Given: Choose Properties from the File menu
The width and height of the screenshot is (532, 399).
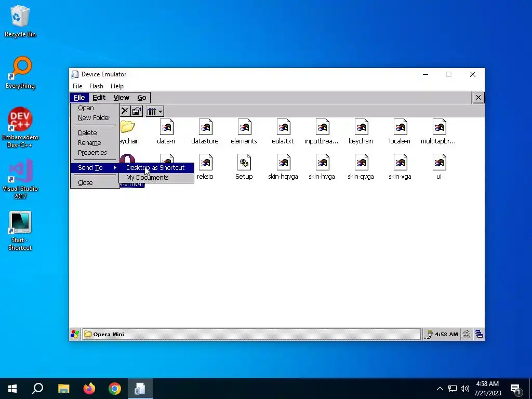Looking at the screenshot, I should click(92, 152).
